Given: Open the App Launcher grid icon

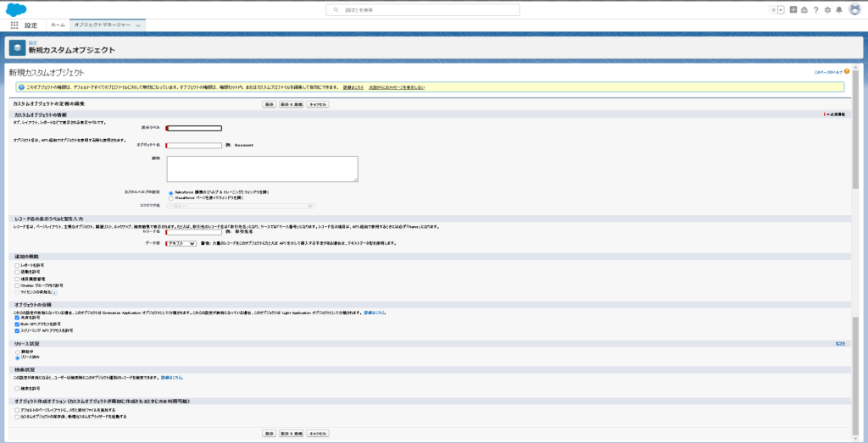Looking at the screenshot, I should click(14, 25).
